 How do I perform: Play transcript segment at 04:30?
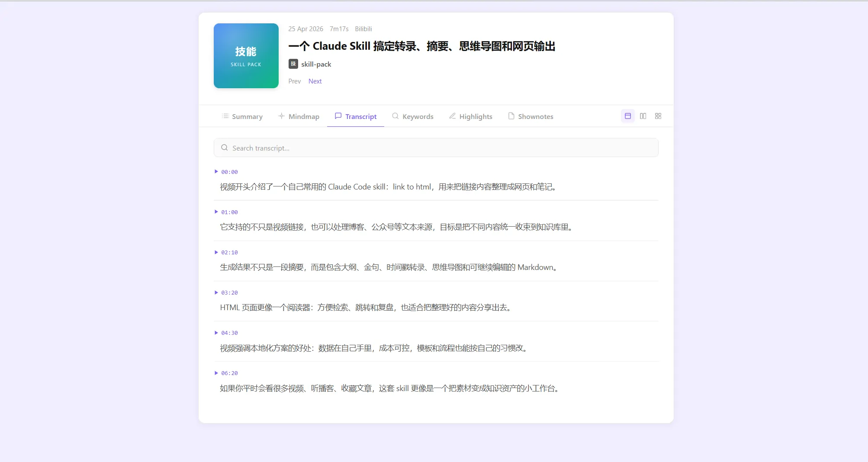click(216, 333)
